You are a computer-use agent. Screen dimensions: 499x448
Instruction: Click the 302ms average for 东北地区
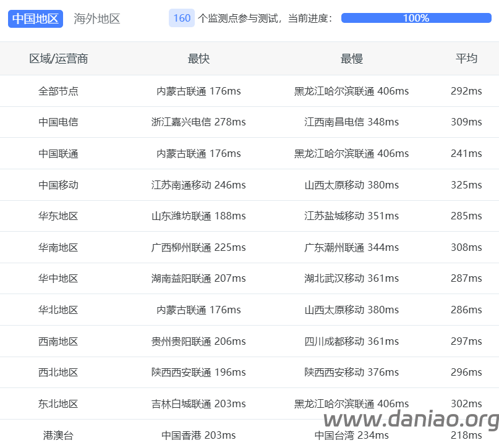point(466,404)
